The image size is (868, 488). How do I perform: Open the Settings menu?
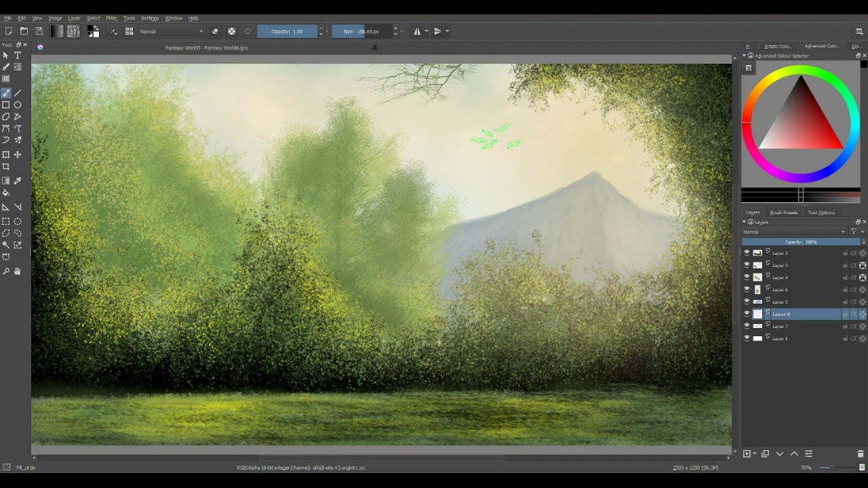[x=150, y=18]
